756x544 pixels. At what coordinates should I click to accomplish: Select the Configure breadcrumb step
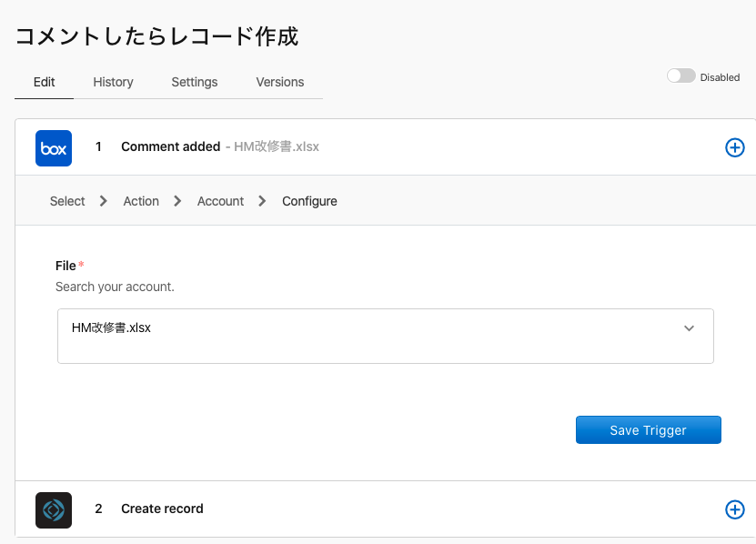(x=309, y=201)
